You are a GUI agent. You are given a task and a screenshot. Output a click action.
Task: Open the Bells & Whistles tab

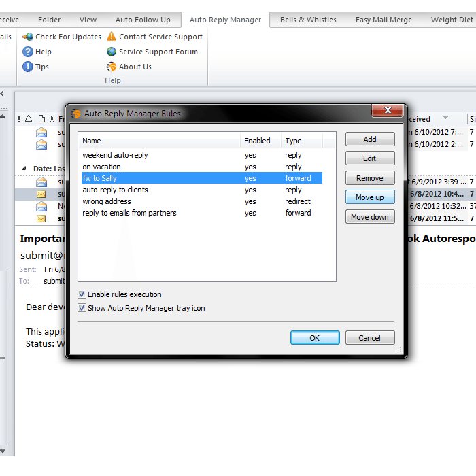pyautogui.click(x=308, y=20)
